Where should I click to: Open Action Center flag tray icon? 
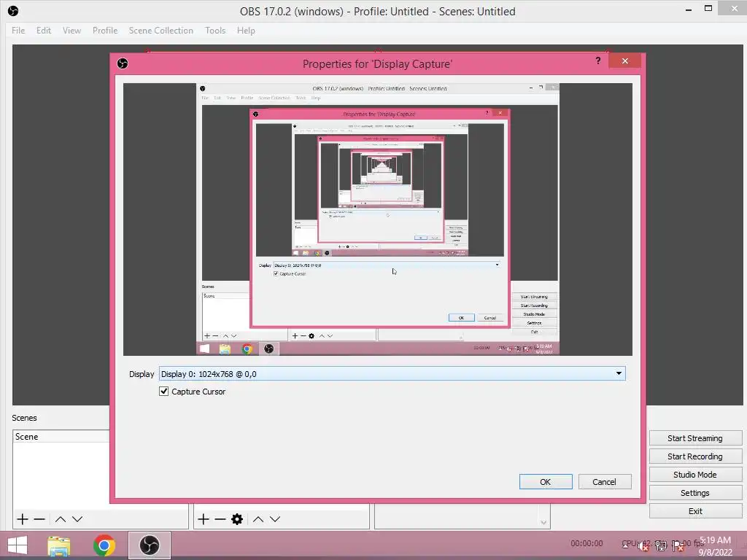coord(678,546)
